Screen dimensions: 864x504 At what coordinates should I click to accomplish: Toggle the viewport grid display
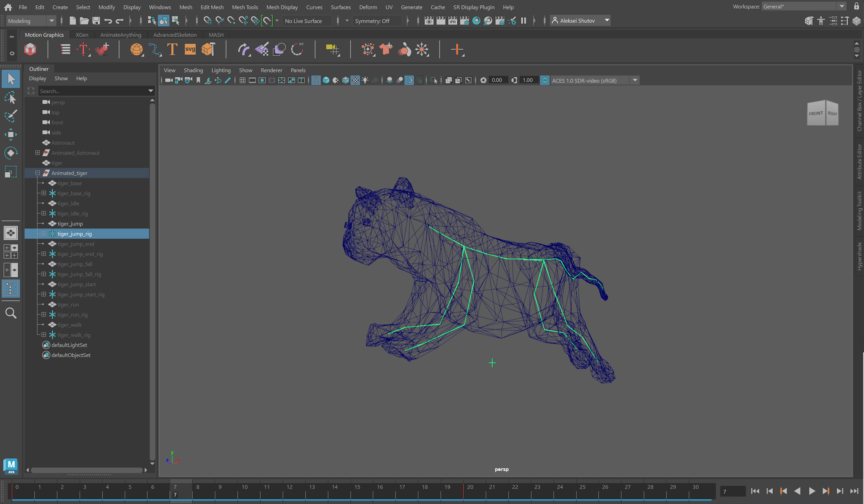pos(242,80)
